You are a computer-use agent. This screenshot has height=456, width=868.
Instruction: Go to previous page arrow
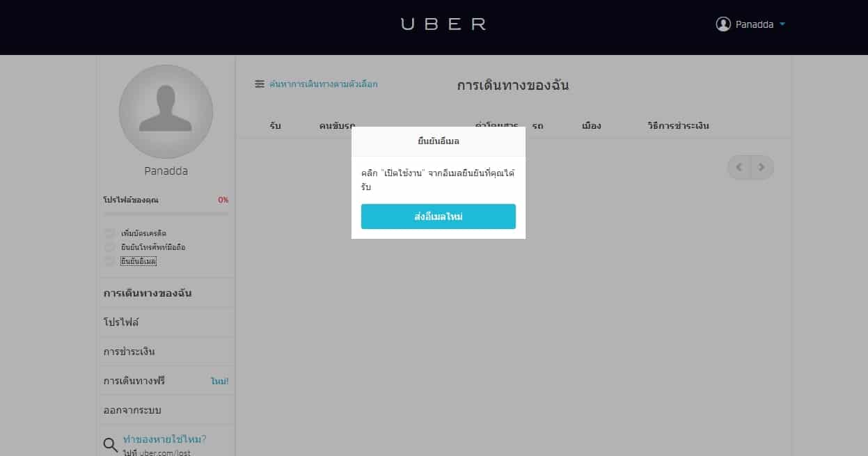click(739, 167)
